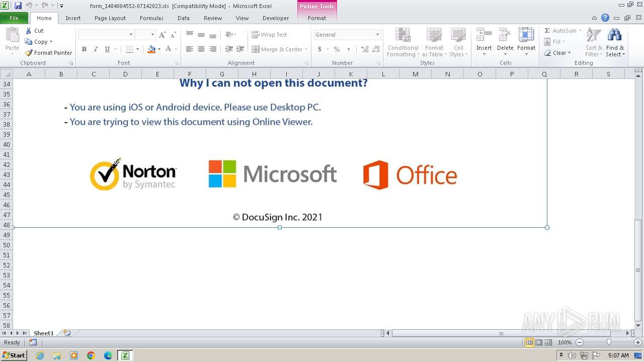Switch to Normal view
The height and width of the screenshot is (362, 644).
529,342
